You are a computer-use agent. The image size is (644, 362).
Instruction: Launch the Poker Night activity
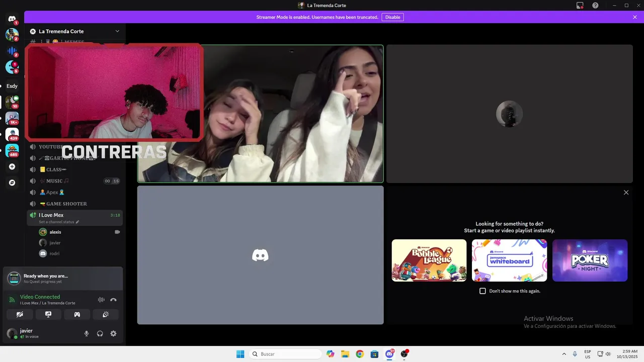pyautogui.click(x=590, y=260)
